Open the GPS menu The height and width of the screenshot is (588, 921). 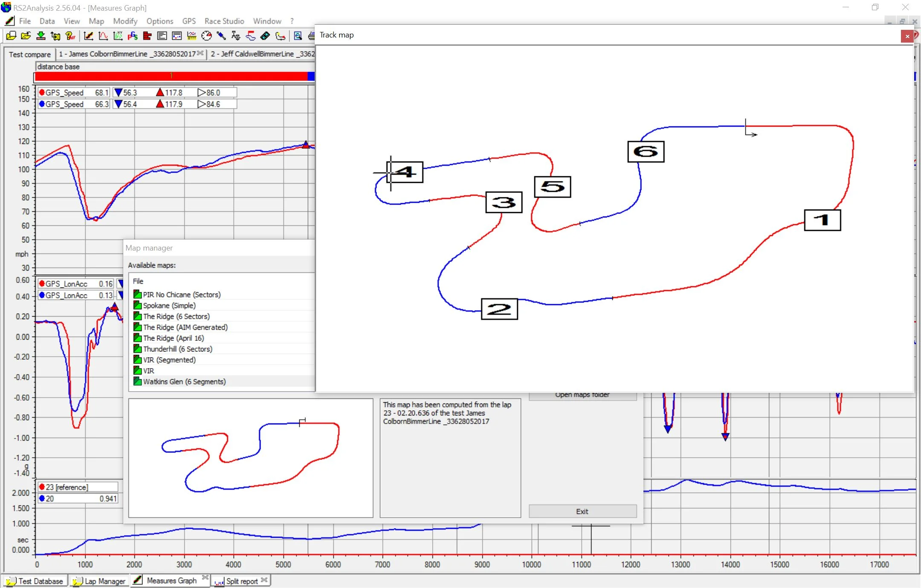click(x=189, y=21)
